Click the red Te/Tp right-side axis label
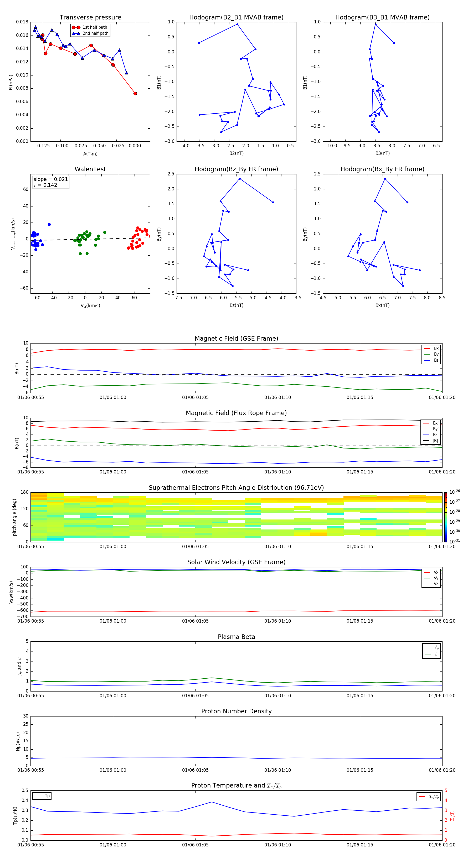This screenshot has width=473, height=868. point(453,815)
